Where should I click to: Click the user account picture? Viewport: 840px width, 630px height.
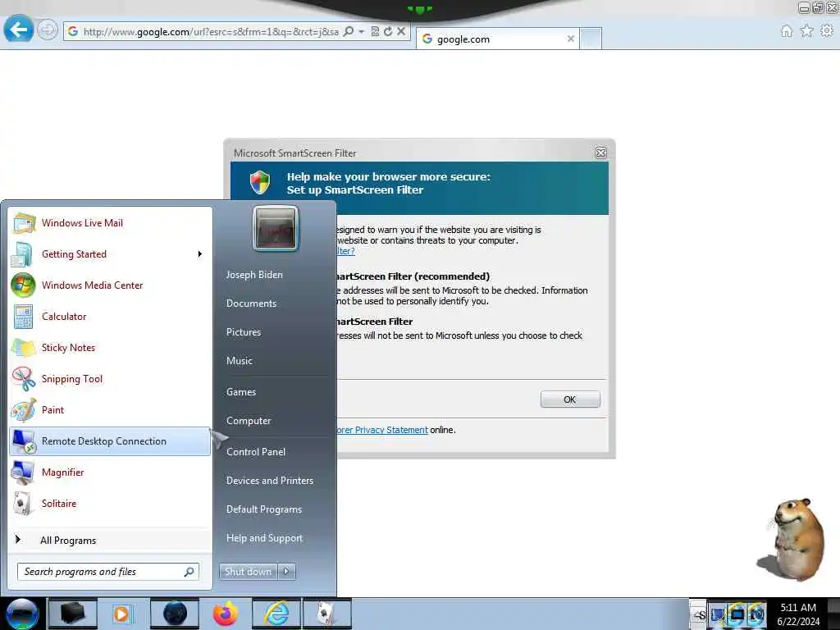(x=276, y=228)
